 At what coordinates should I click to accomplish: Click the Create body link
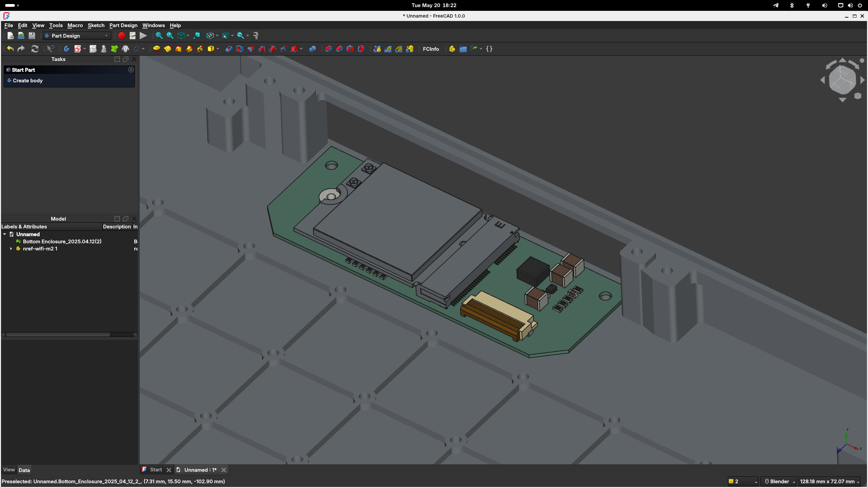27,81
